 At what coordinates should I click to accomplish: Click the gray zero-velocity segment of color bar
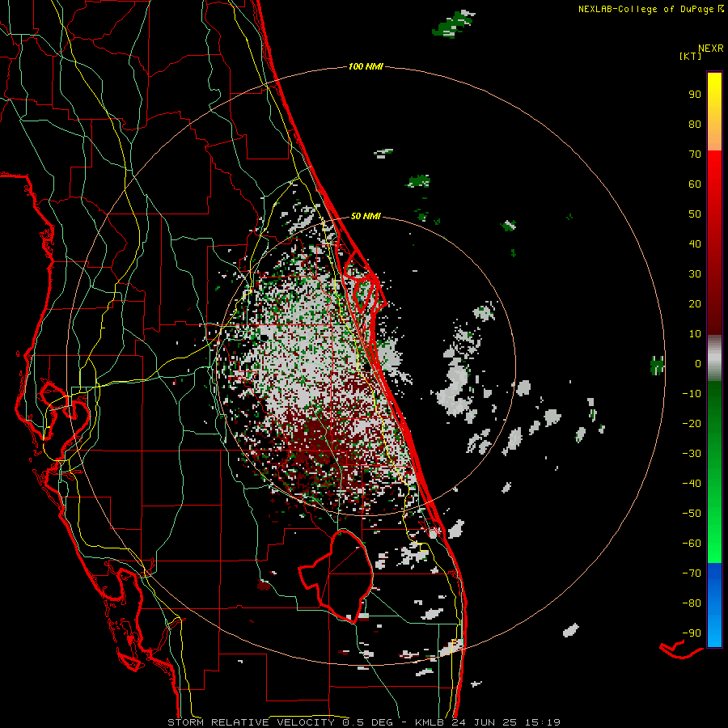click(714, 358)
